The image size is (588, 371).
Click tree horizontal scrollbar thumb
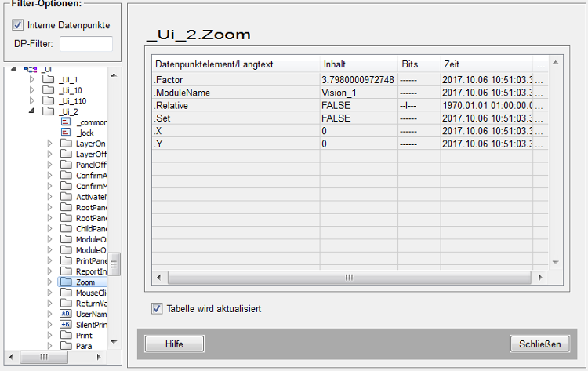(x=44, y=357)
